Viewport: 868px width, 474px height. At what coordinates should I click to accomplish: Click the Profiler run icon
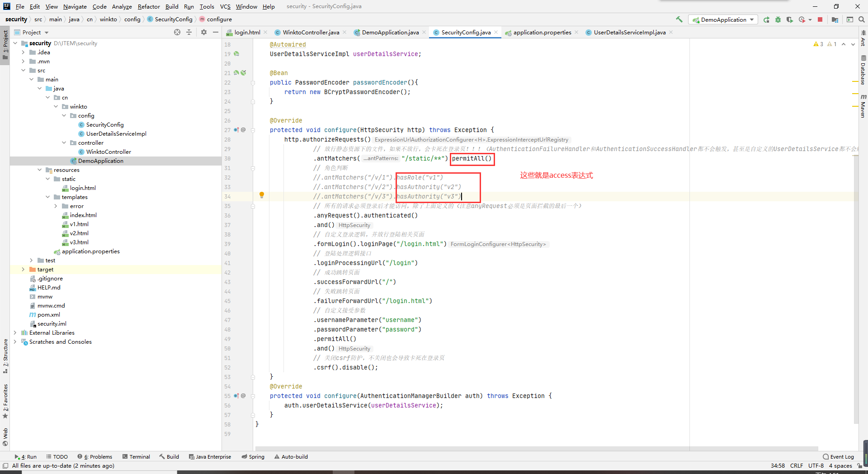802,19
